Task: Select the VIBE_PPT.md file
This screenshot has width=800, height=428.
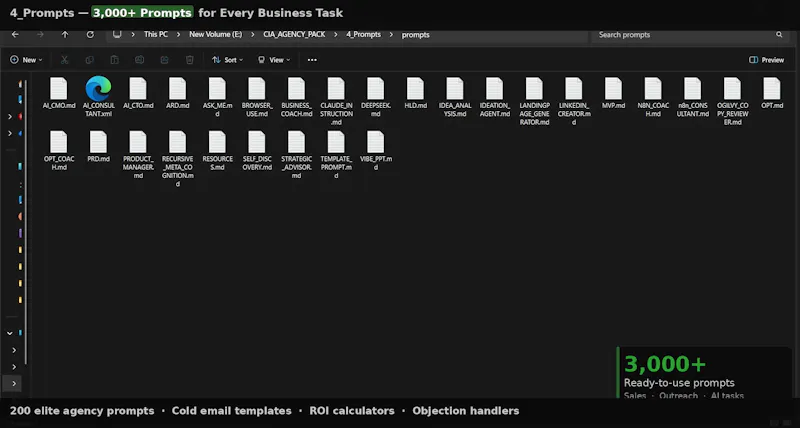Action: click(x=376, y=151)
